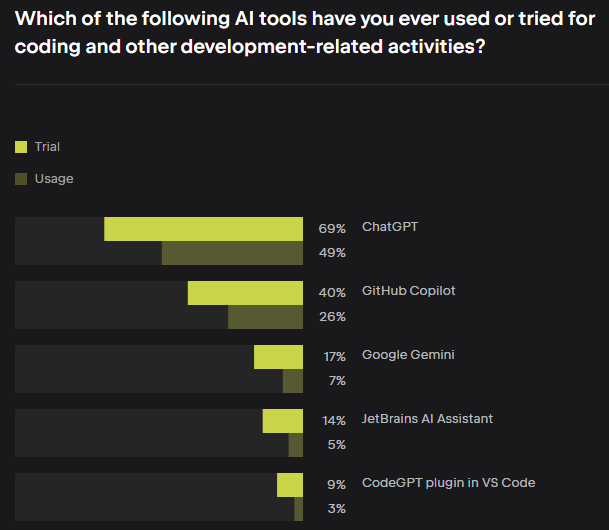
Task: Select the CodeGPT plugin trial bar
Action: click(290, 485)
